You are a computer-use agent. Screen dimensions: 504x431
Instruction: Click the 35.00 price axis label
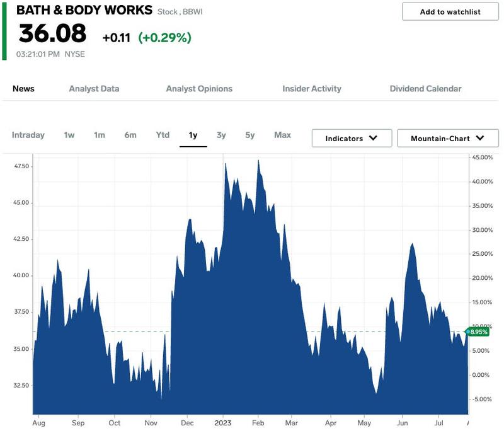[x=21, y=348]
